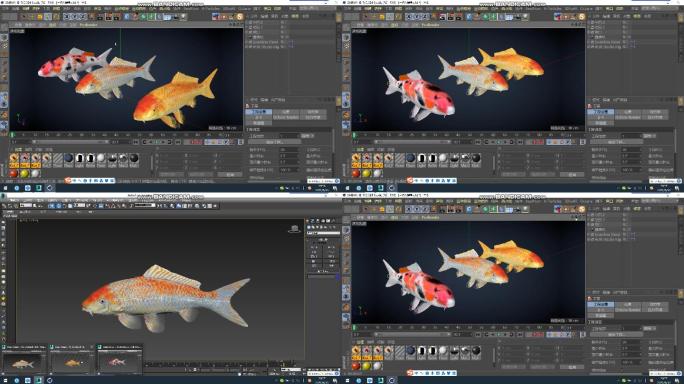Open Octane Render tab in bottom-right attribute panel
684x384 pixels.
coord(628,309)
